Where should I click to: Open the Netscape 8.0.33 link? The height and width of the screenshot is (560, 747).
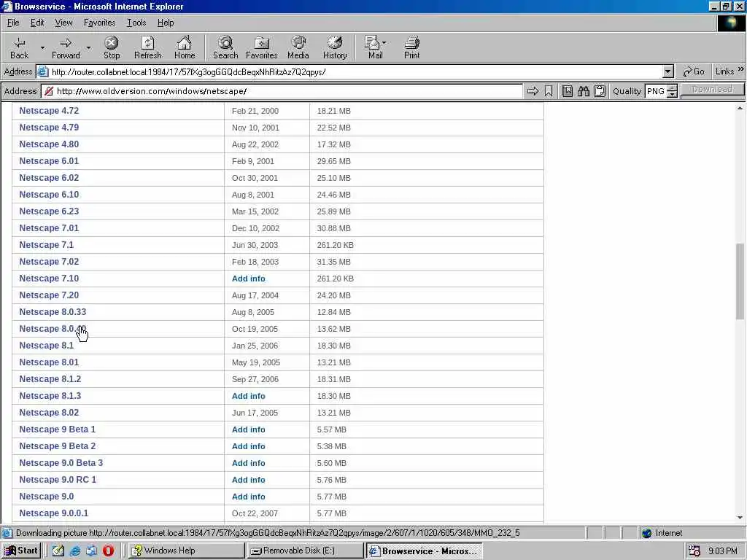click(53, 312)
